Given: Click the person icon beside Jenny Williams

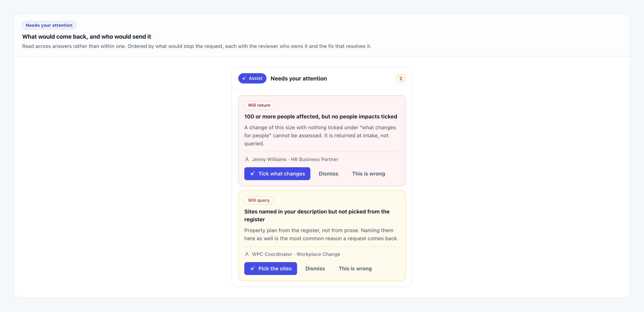Looking at the screenshot, I should coord(247,159).
